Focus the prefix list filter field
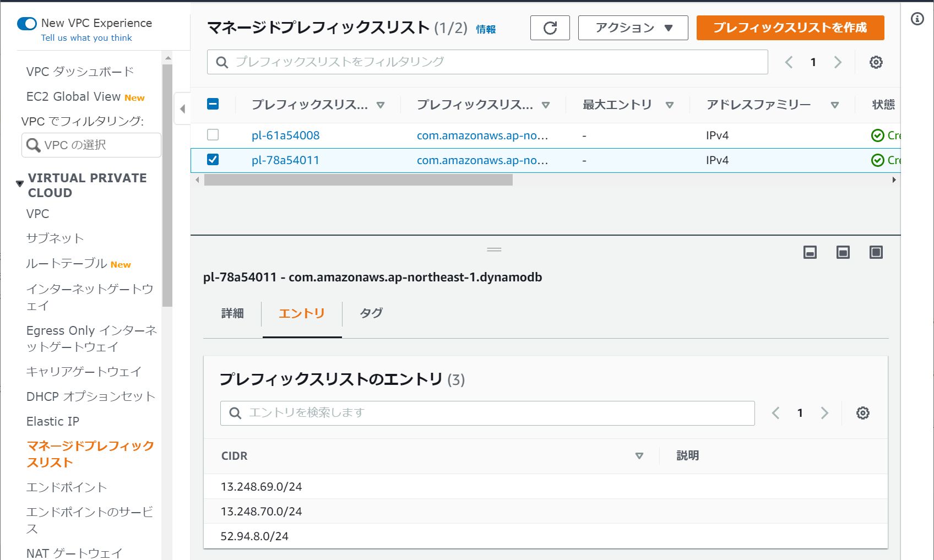This screenshot has width=934, height=560. (x=487, y=62)
